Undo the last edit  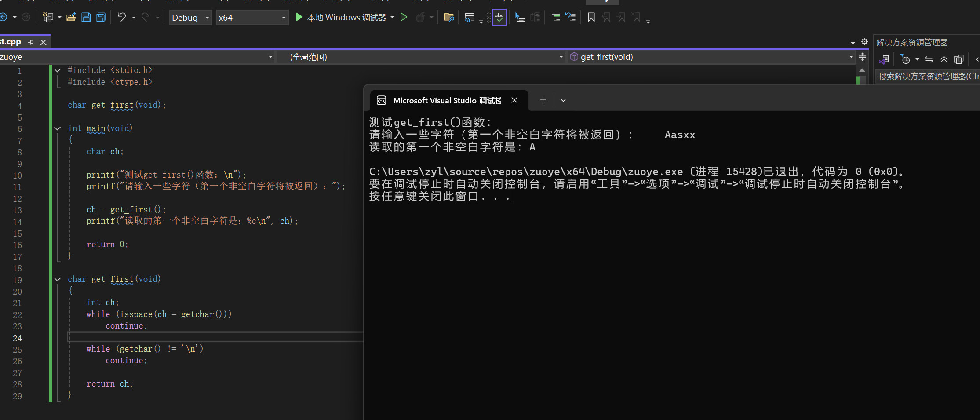tap(121, 17)
